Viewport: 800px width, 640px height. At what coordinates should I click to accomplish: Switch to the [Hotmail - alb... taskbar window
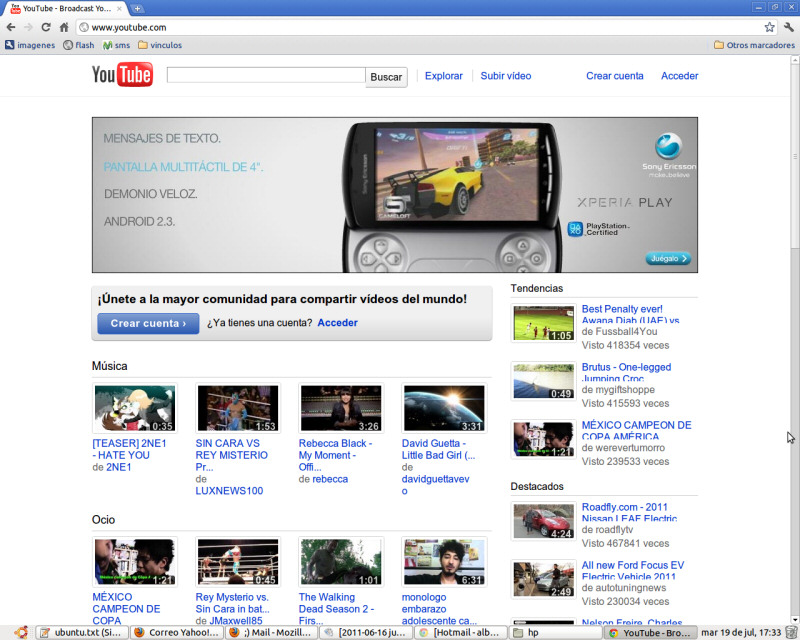pyautogui.click(x=461, y=633)
